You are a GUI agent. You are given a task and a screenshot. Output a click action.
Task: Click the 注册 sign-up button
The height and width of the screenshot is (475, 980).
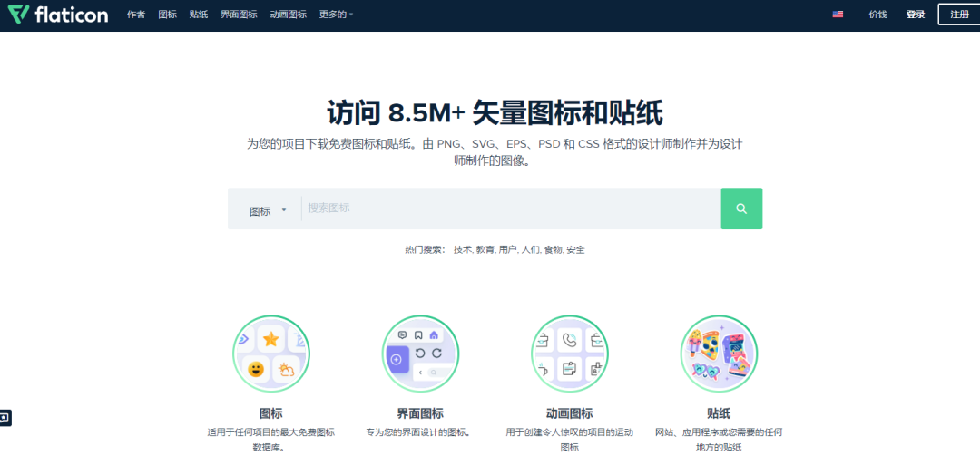(959, 15)
